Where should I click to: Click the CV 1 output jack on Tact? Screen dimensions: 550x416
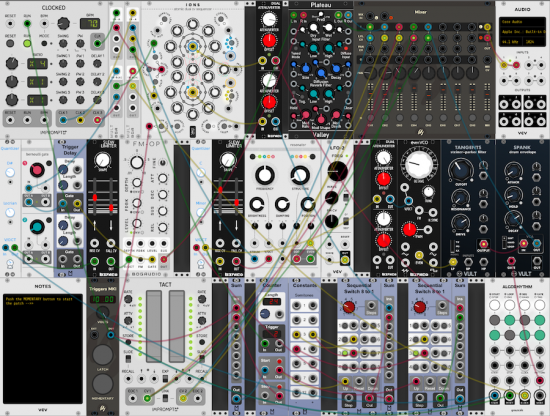click(147, 398)
